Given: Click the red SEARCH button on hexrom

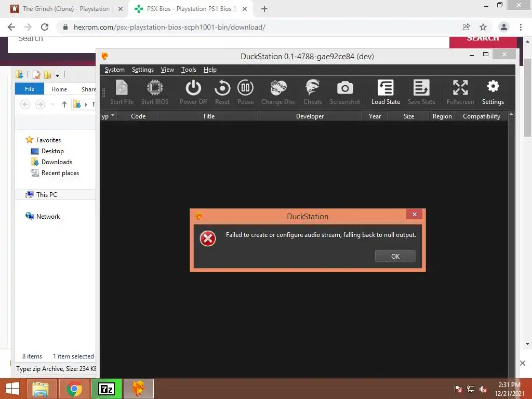Looking at the screenshot, I should [483, 42].
